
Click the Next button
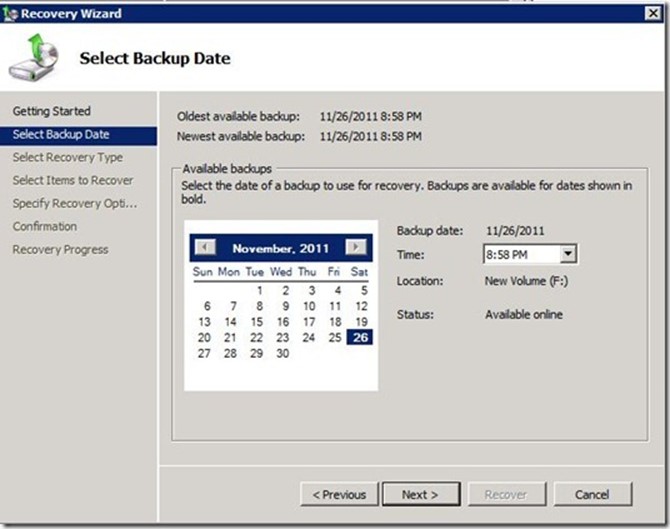pyautogui.click(x=419, y=494)
